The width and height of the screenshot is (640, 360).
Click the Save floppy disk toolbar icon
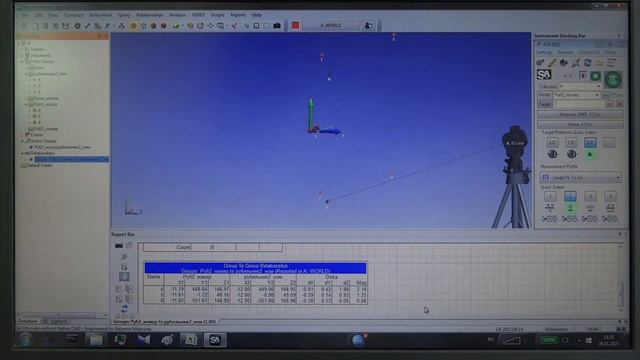coord(65,26)
